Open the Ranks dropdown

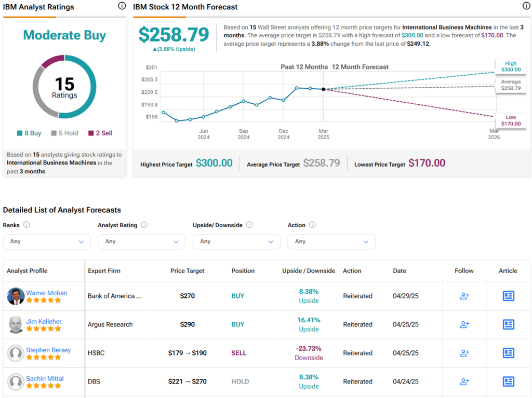pos(47,242)
